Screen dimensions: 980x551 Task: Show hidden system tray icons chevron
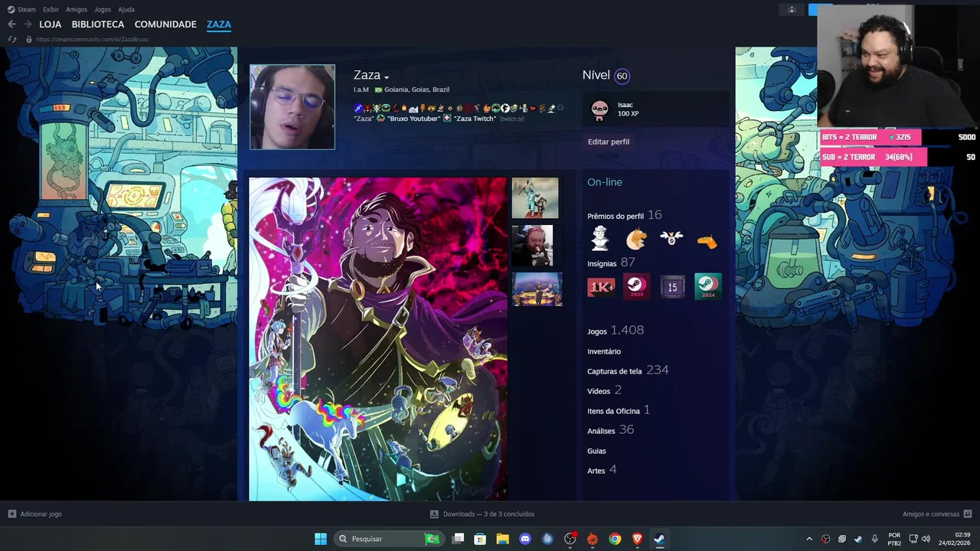coord(809,539)
